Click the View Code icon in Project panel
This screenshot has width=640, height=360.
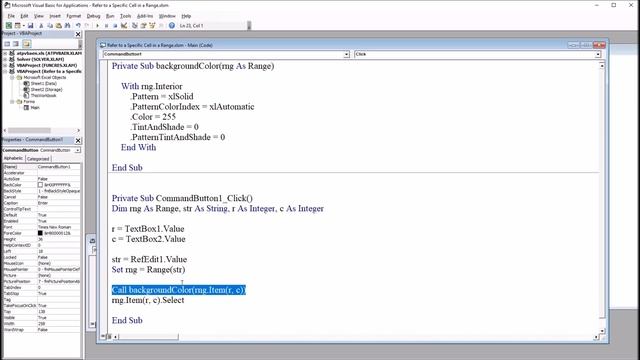[x=7, y=44]
